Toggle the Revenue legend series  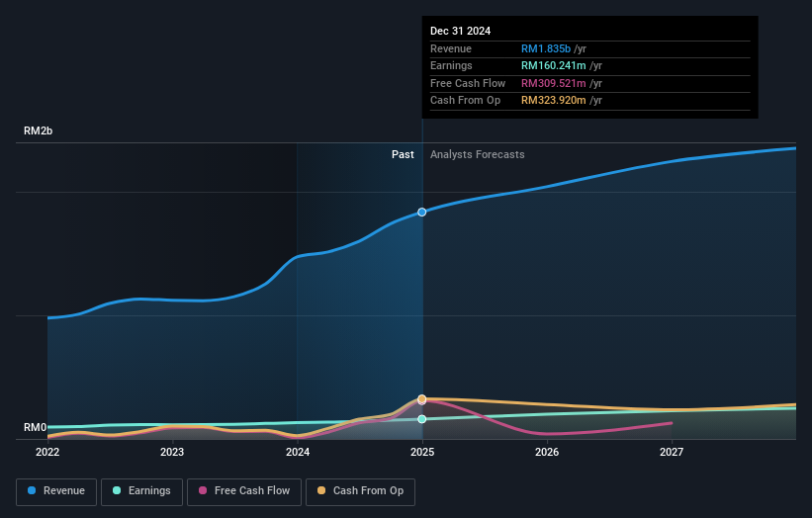tap(56, 491)
